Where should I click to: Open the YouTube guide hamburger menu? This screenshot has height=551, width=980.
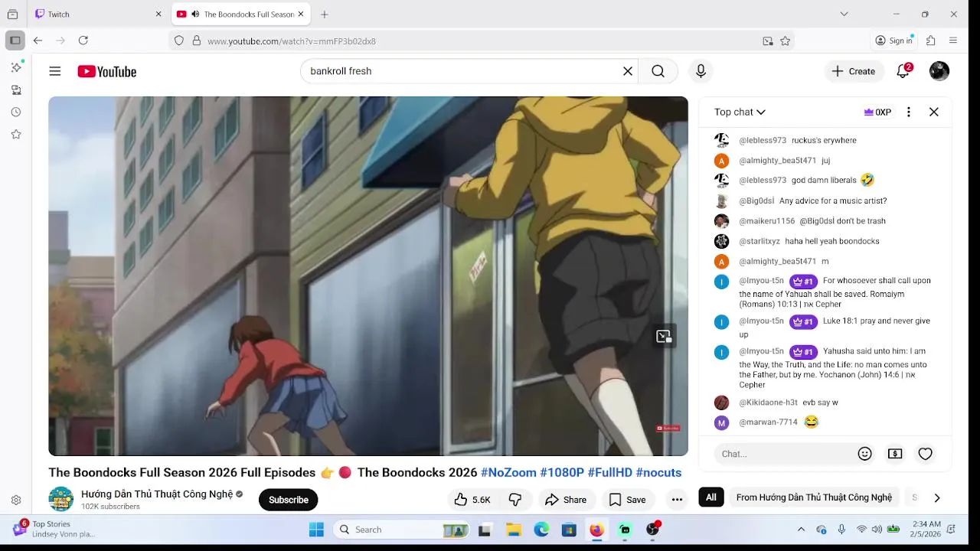tap(55, 71)
